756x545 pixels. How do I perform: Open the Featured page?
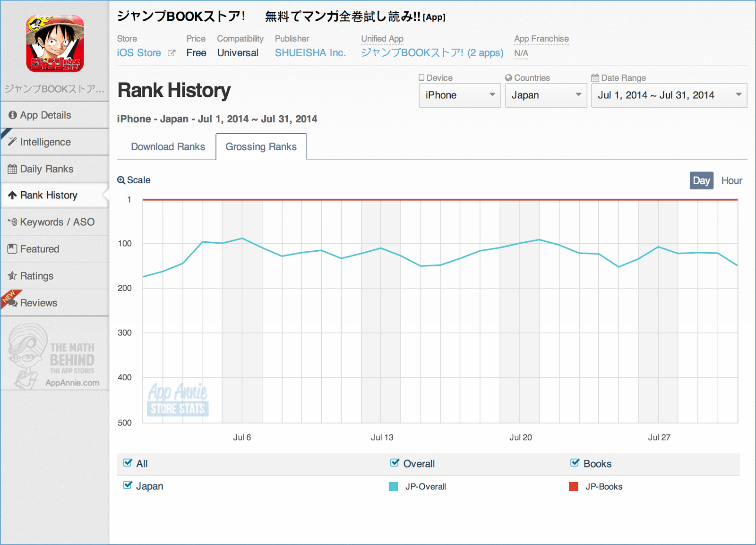tap(55, 249)
